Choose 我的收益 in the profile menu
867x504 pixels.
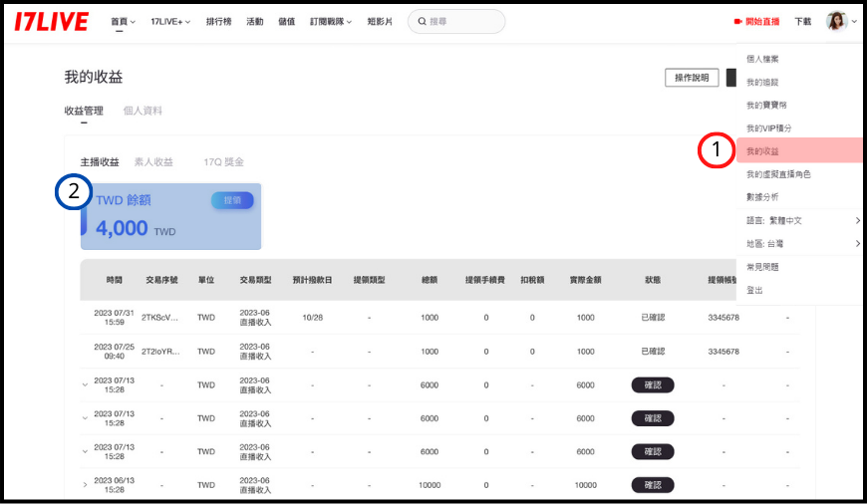coord(763,151)
